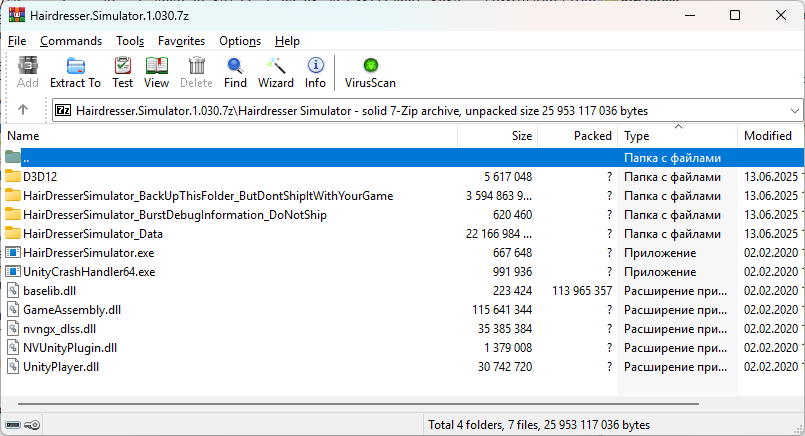Click the status bar total summary text
This screenshot has width=805, height=436.
(539, 425)
